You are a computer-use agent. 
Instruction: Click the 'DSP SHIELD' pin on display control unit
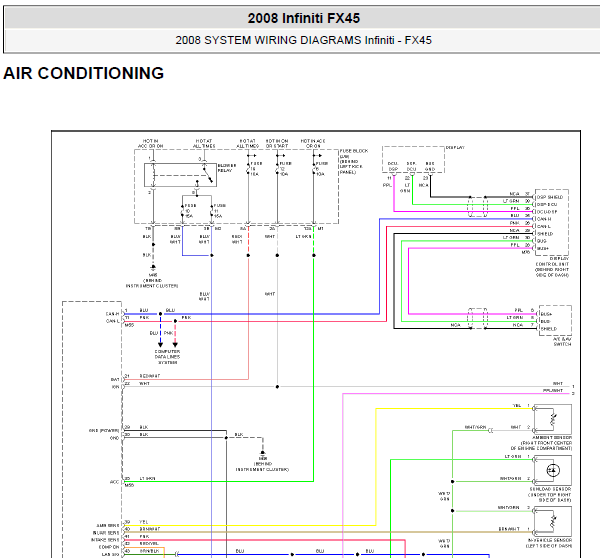(550, 197)
